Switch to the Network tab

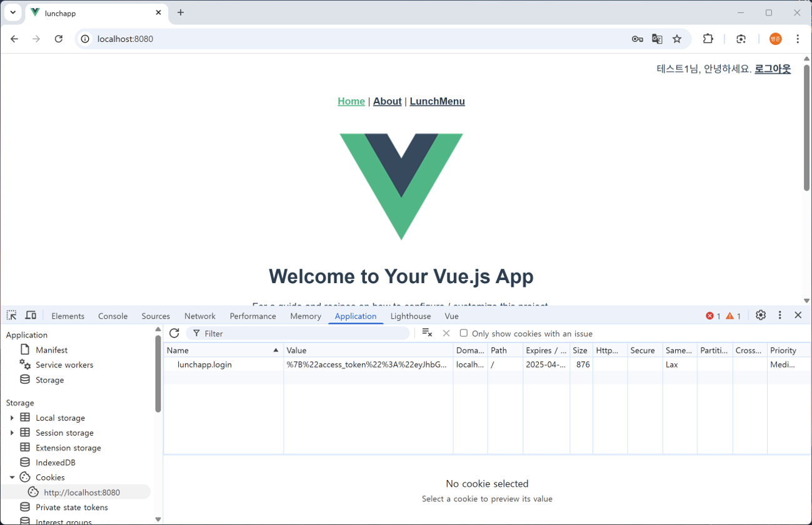200,316
